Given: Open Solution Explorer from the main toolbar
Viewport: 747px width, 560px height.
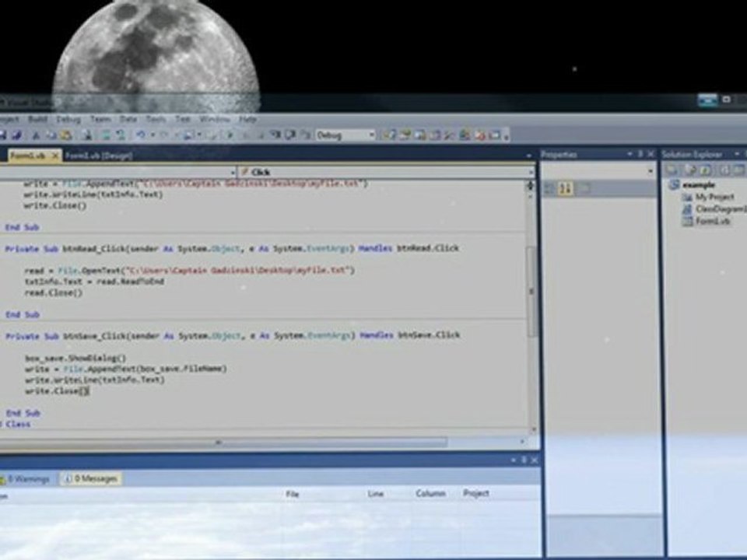Looking at the screenshot, I should click(389, 135).
